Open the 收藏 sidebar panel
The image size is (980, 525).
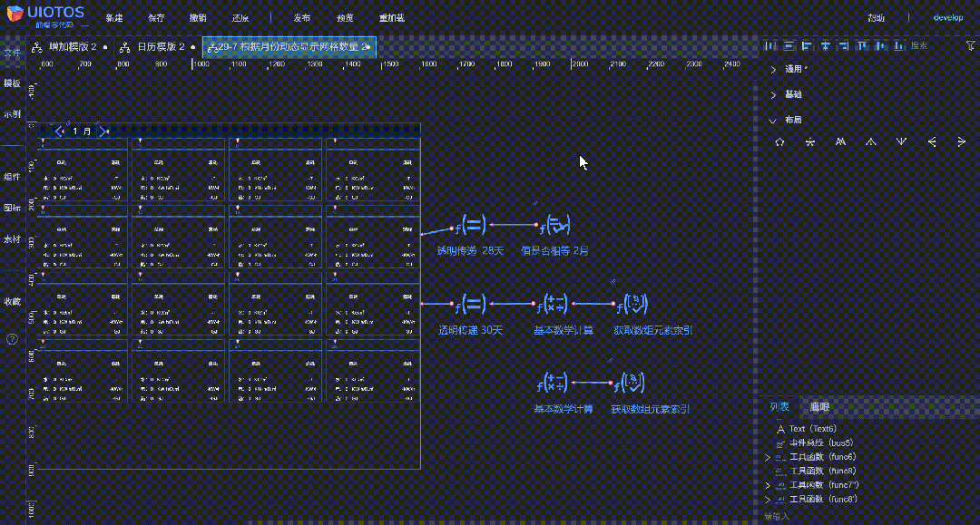(x=12, y=302)
